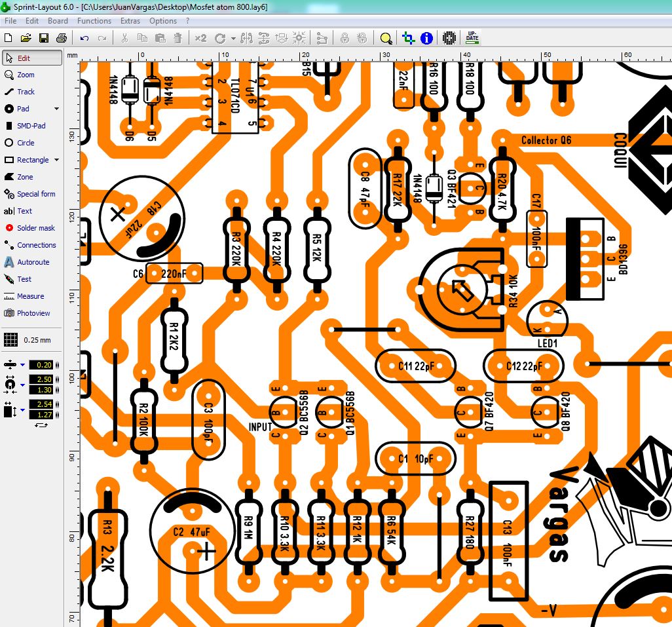
Task: Open an existing layout file
Action: tap(26, 38)
